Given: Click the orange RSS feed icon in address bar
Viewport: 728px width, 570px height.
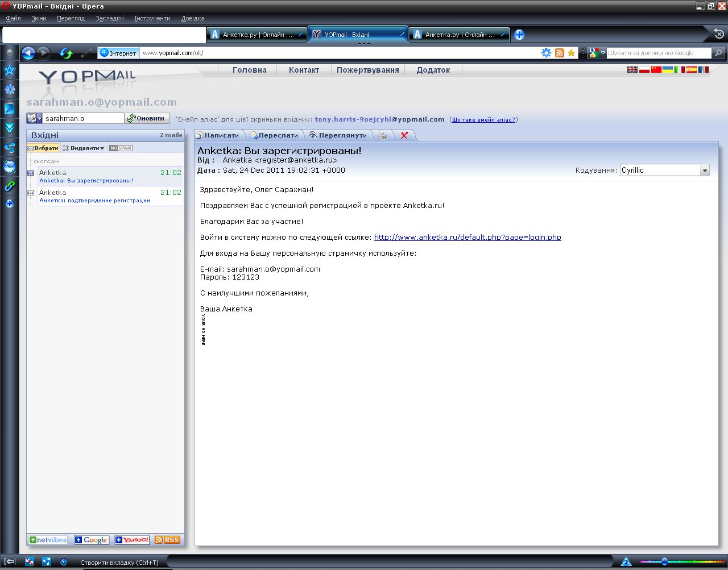Looking at the screenshot, I should point(560,53).
